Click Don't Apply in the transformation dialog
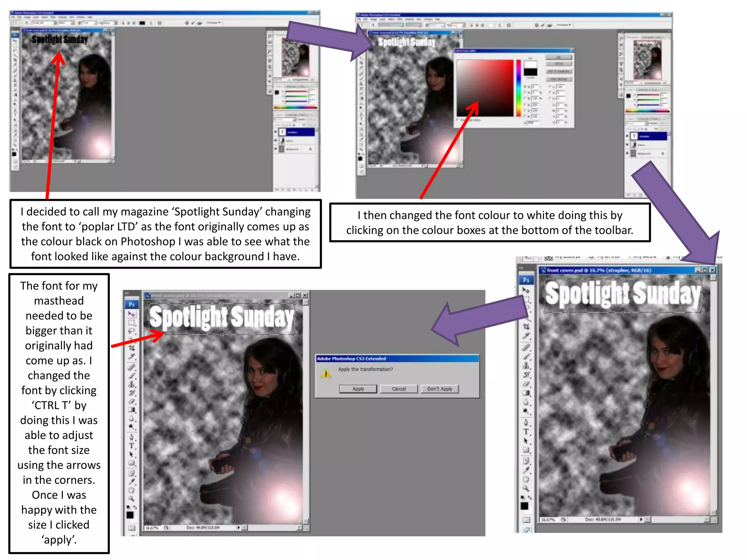Viewport: 747px width, 560px height. (440, 389)
